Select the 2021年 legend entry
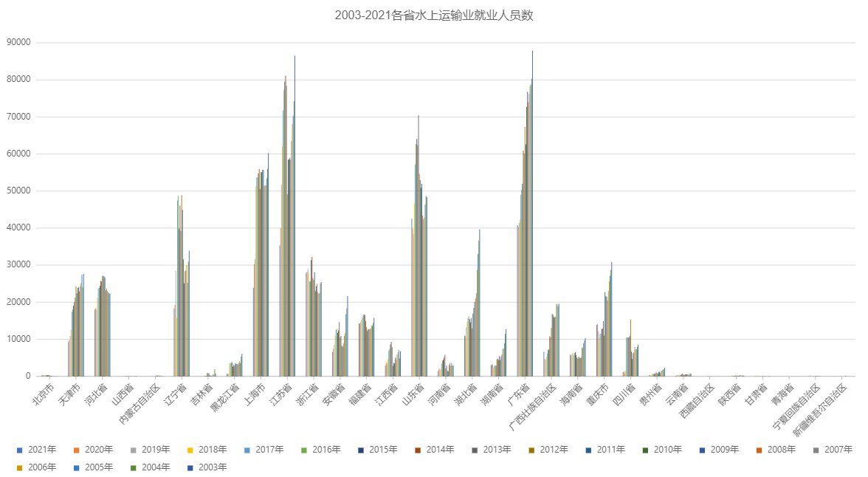868x477 pixels. pyautogui.click(x=37, y=449)
